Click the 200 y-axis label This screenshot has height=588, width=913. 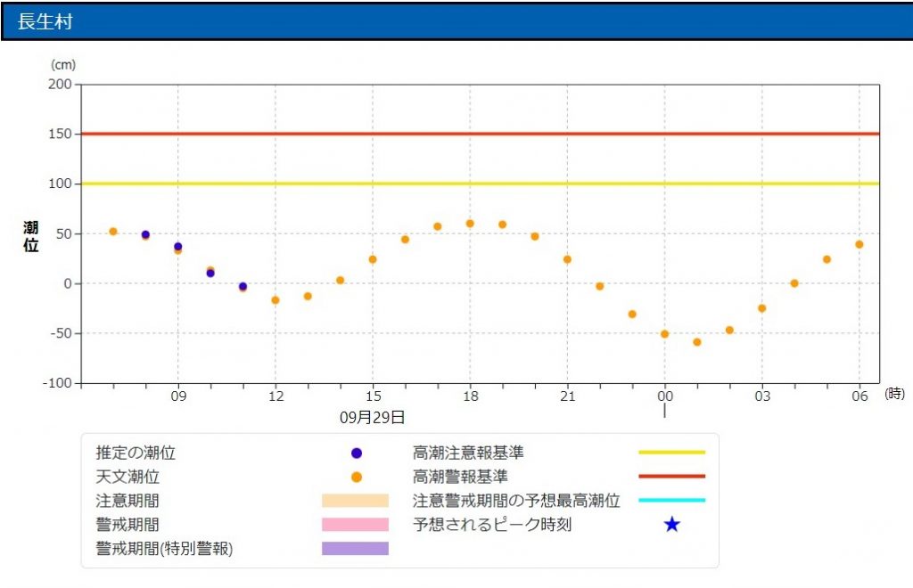(x=60, y=85)
